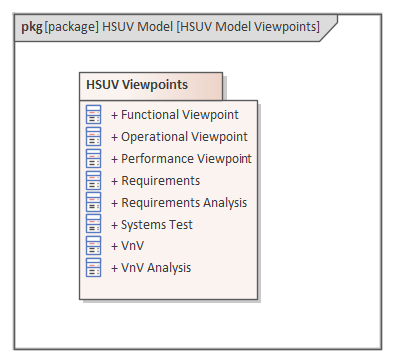Click empty space inside HSUV Viewpoints package
396x364 pixels.
click(x=168, y=288)
